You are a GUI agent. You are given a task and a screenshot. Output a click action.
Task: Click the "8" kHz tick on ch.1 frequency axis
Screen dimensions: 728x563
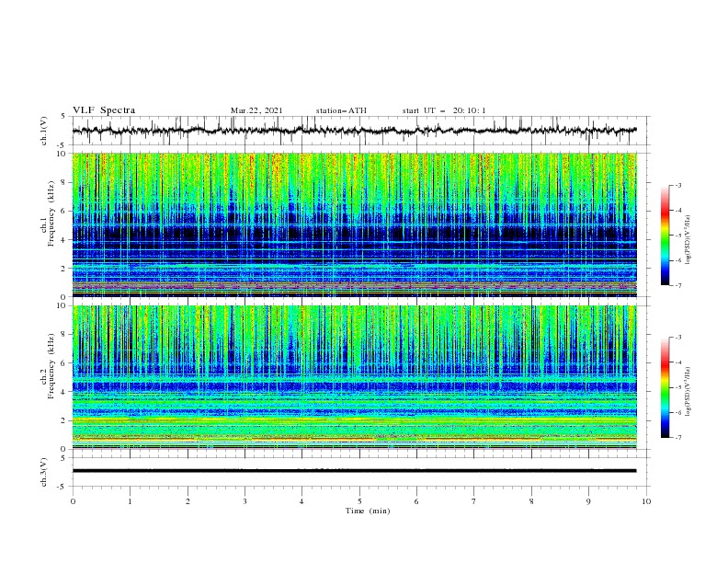[64, 182]
